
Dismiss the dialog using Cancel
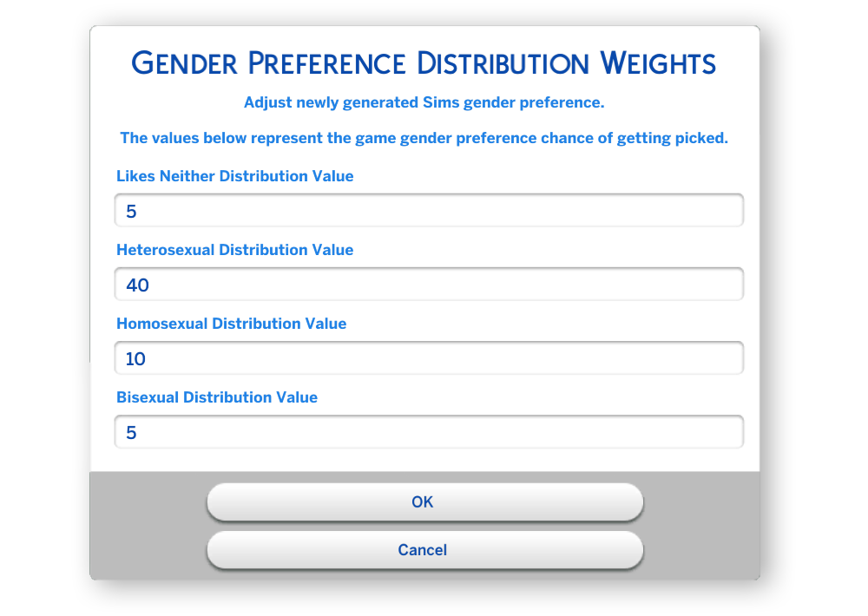click(x=425, y=550)
